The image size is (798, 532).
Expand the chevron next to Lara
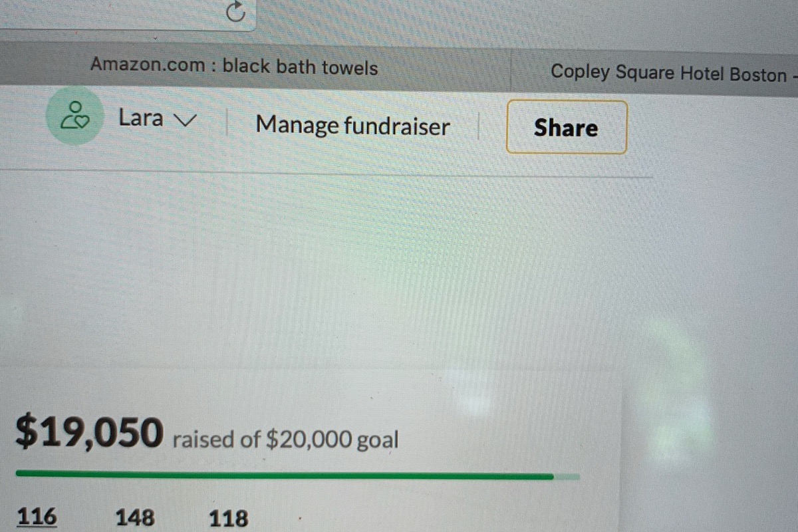coord(186,120)
